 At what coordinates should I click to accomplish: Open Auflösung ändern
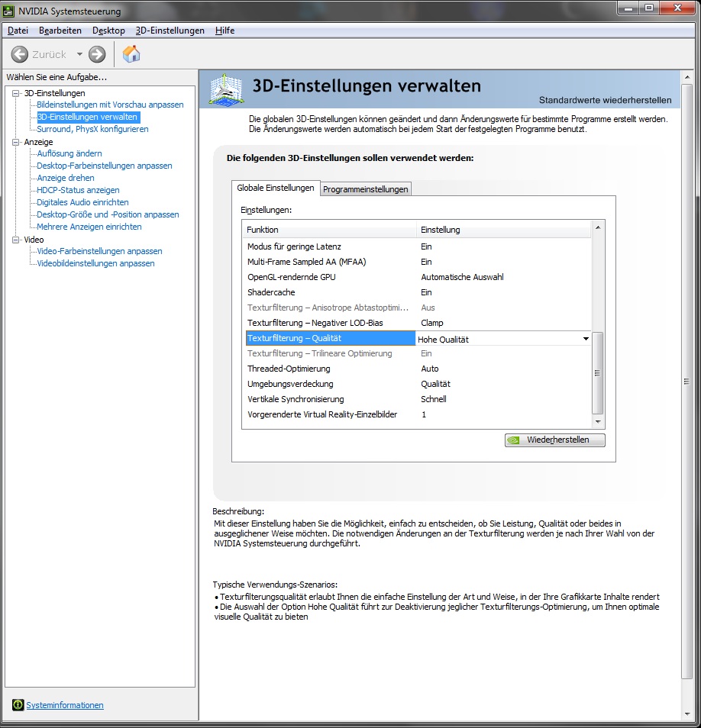[x=69, y=153]
